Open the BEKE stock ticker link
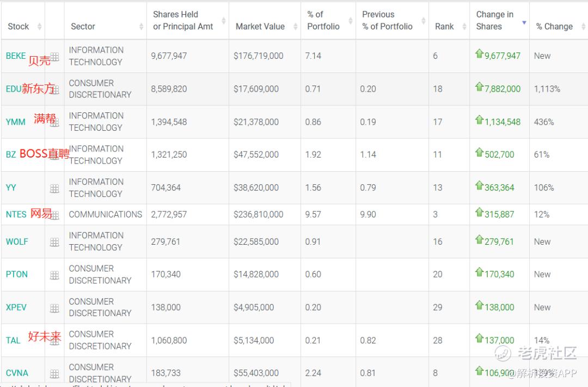Viewport: 588px width, 387px height. point(16,56)
